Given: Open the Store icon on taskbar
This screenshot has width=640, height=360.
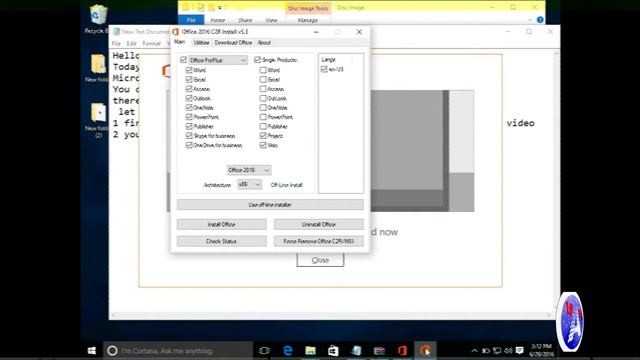Looking at the screenshot, I should (x=333, y=351).
